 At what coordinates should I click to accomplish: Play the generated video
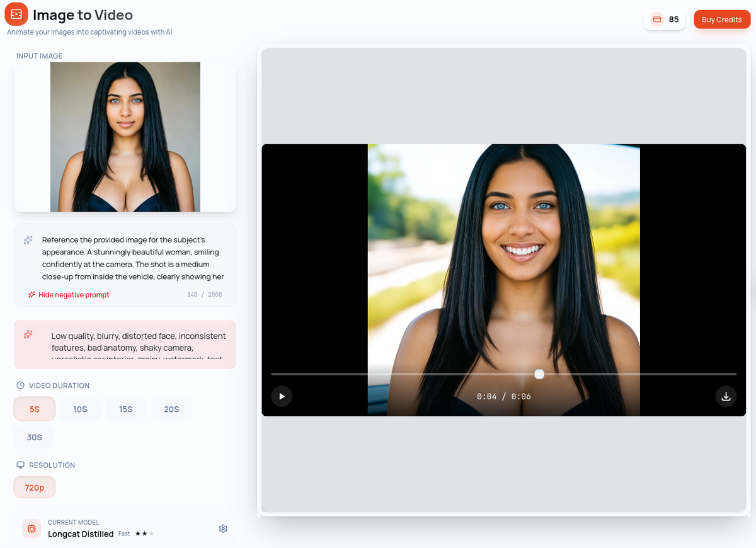pos(282,396)
